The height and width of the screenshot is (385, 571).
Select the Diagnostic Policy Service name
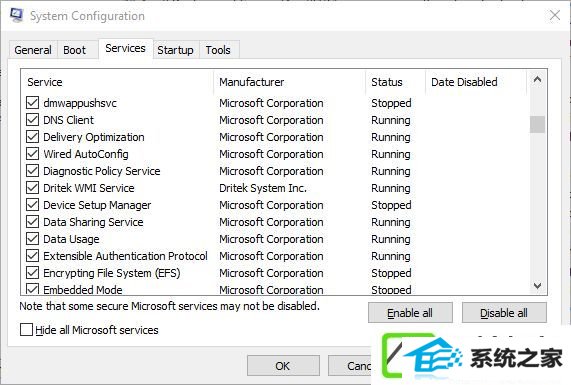point(102,171)
